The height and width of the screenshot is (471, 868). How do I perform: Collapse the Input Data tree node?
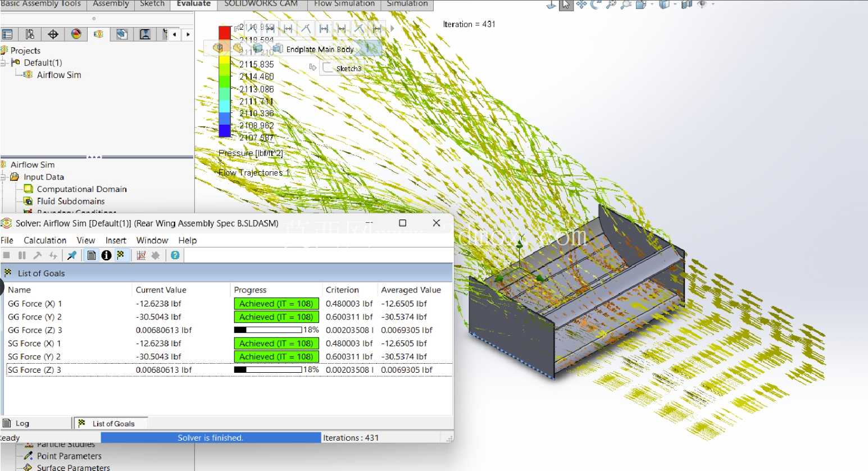pos(3,177)
